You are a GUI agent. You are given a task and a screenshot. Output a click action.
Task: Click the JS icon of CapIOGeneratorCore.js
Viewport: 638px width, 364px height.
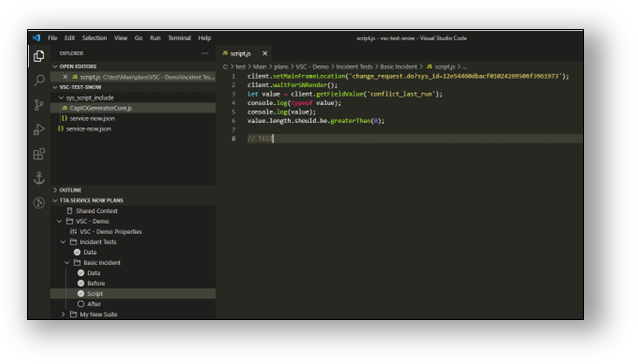[64, 108]
